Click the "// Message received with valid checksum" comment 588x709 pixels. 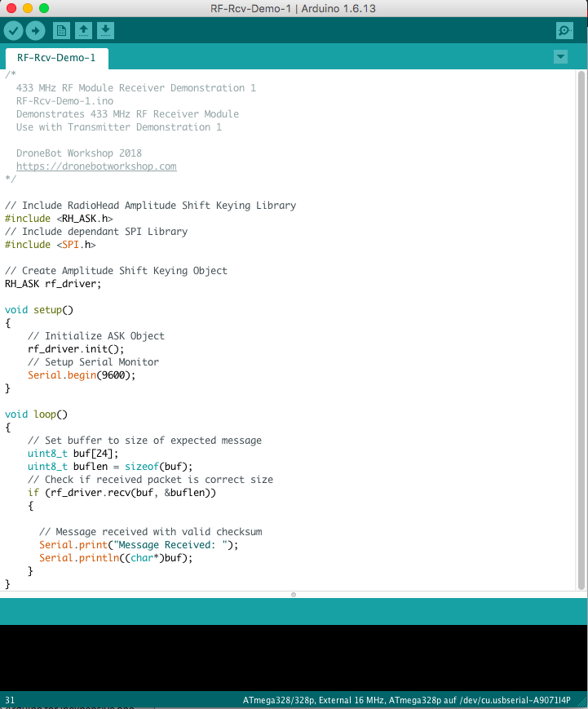click(x=151, y=532)
